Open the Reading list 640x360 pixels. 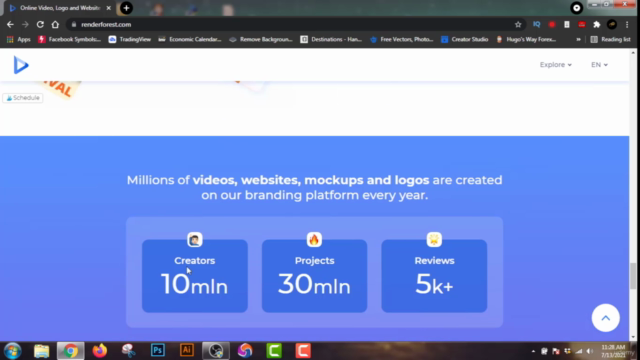pos(611,39)
